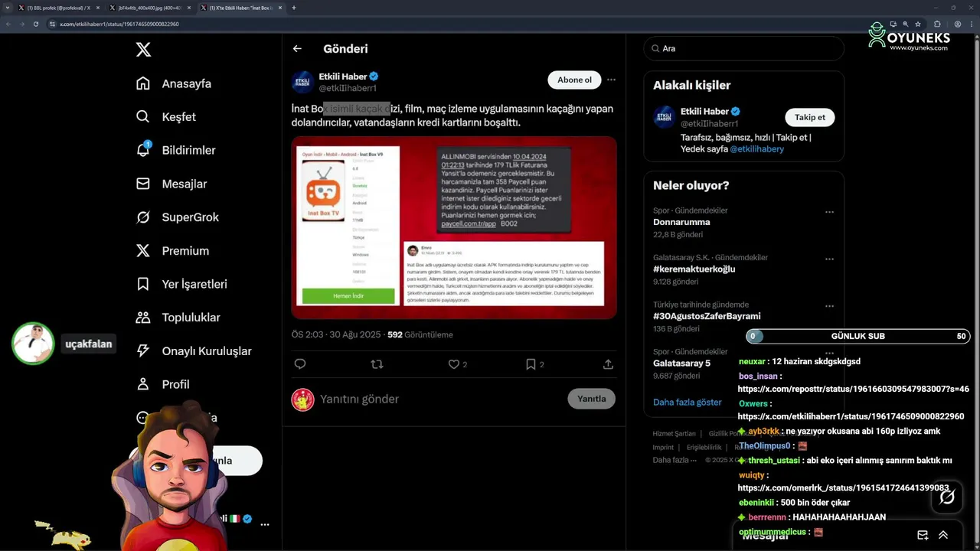This screenshot has height=551, width=980.
Task: Like the post with heart icon
Action: [x=454, y=364]
